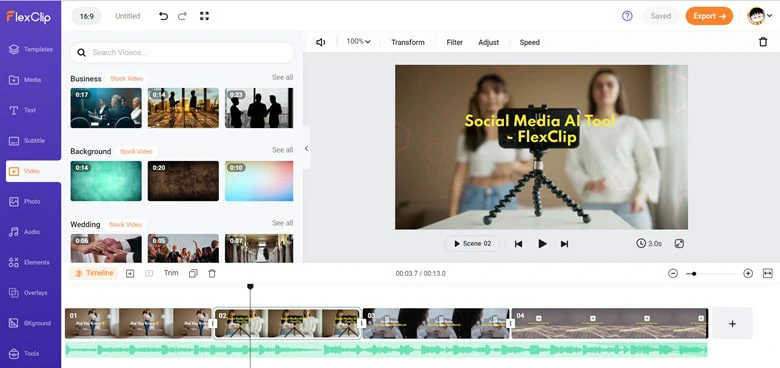Open the Adjust options

tap(488, 42)
